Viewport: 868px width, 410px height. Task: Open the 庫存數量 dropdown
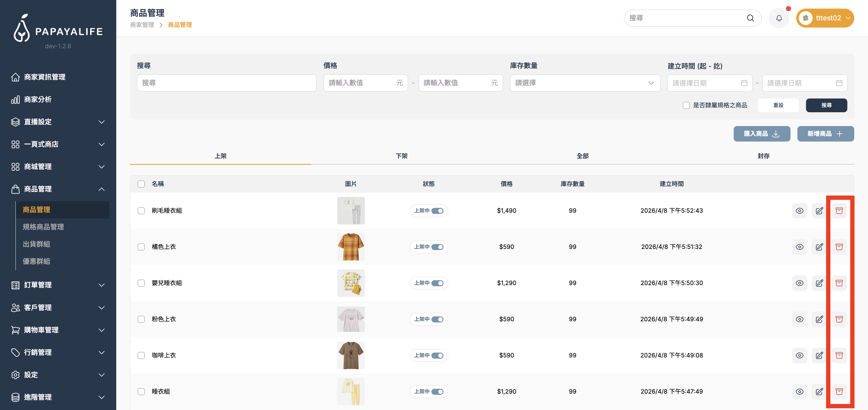[585, 83]
